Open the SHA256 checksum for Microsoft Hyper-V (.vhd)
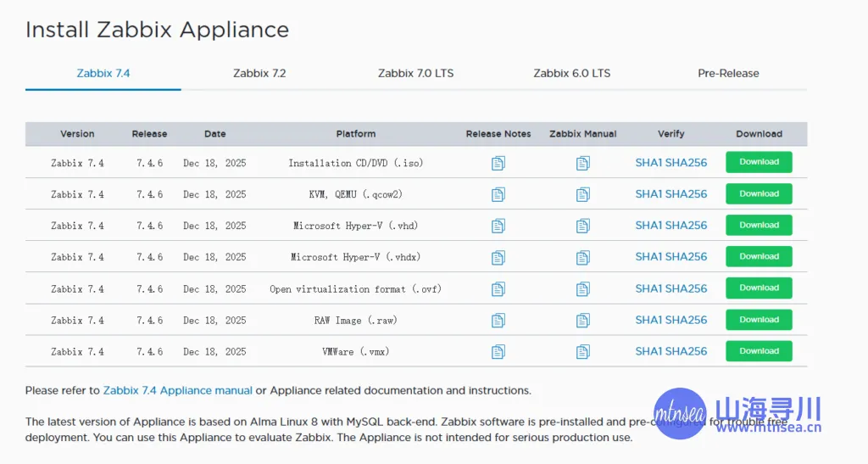The image size is (868, 464). [x=687, y=226]
